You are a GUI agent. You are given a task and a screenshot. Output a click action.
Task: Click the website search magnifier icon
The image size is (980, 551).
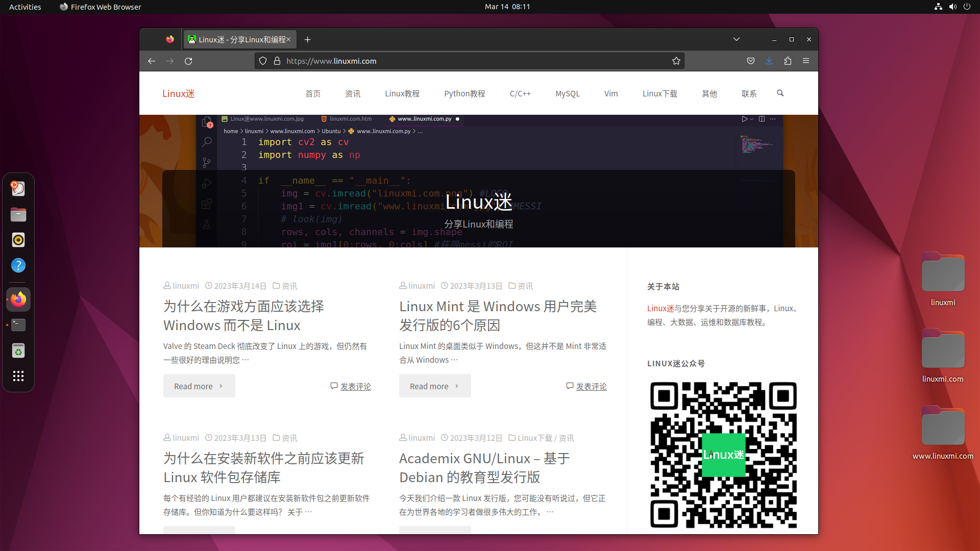click(x=780, y=93)
